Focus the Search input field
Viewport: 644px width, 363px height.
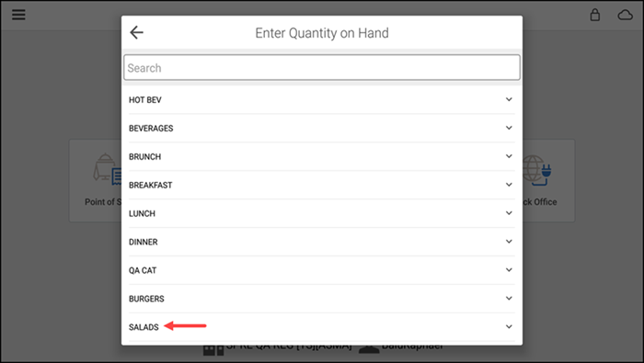tap(322, 67)
